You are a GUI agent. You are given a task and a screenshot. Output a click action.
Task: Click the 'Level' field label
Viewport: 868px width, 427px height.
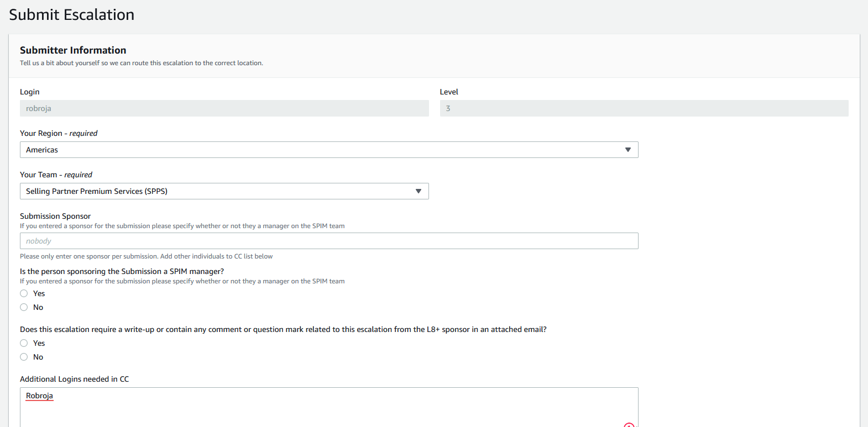[449, 92]
